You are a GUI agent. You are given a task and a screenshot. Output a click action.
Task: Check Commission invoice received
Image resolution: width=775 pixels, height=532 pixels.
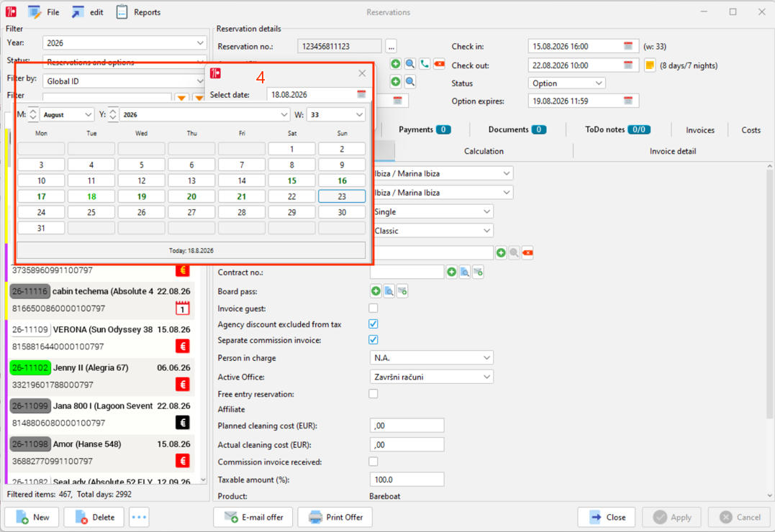point(373,462)
